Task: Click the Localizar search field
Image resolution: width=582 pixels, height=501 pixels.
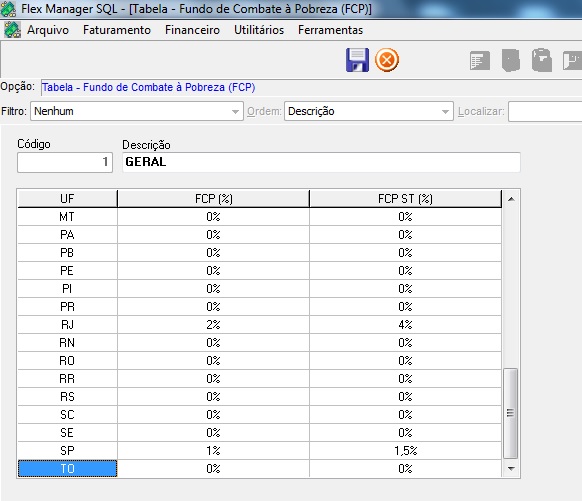Action: tap(545, 111)
